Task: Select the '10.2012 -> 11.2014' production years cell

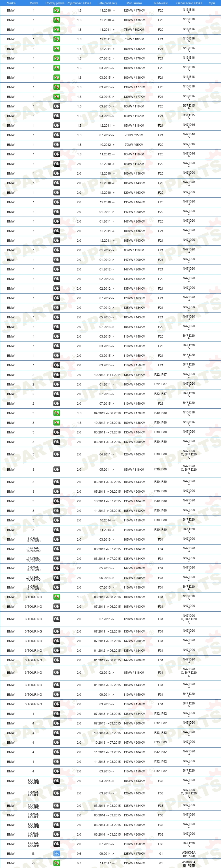Action: (x=107, y=375)
